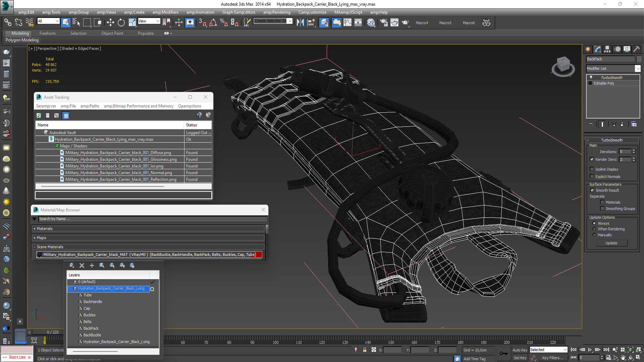Click table view icon in Asset Tracking
The width and height of the screenshot is (644, 362).
click(66, 115)
